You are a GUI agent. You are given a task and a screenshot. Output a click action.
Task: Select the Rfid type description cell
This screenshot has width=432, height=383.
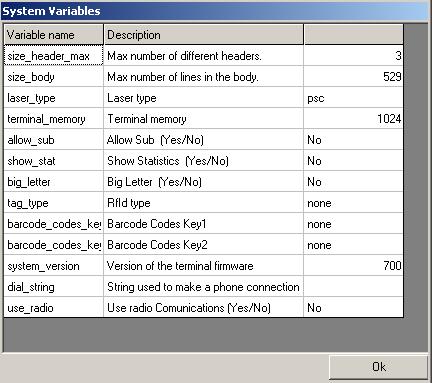pyautogui.click(x=204, y=203)
